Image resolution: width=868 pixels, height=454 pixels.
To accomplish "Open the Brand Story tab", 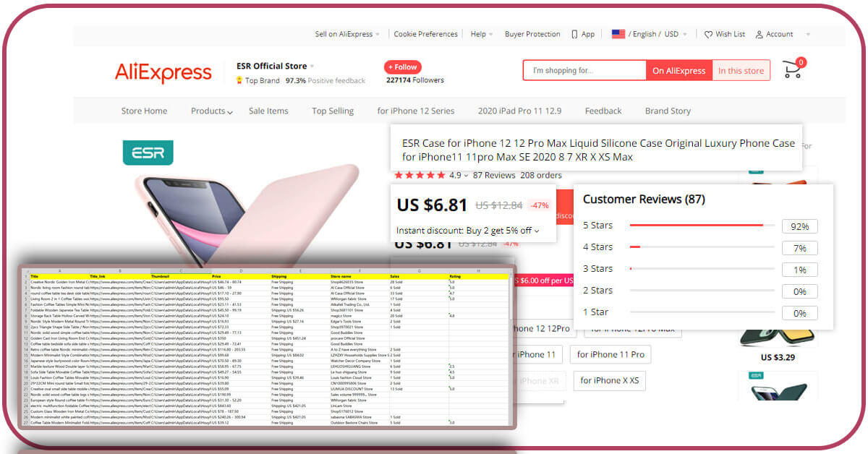I will coord(668,111).
